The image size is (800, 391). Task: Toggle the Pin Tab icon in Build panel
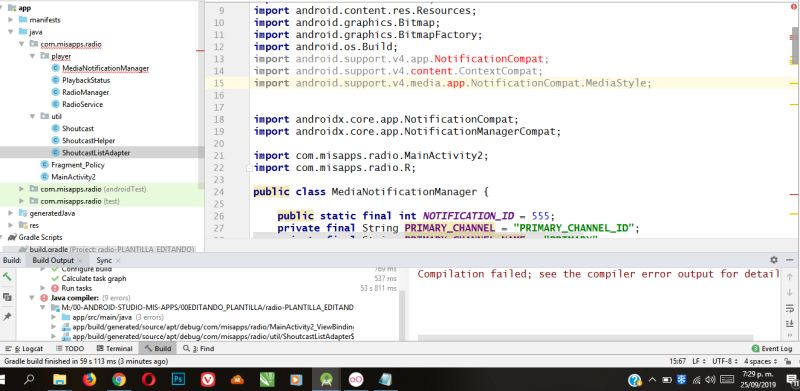(7, 317)
